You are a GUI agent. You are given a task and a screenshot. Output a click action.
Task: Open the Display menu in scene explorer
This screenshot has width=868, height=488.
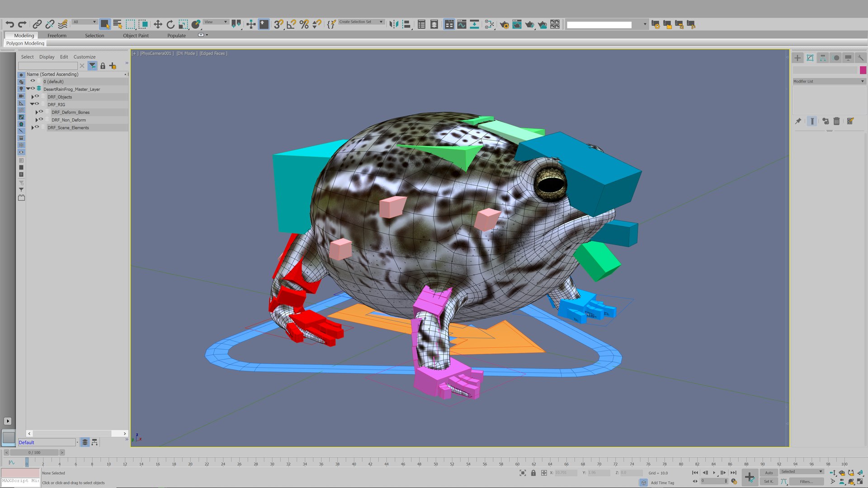click(x=47, y=57)
